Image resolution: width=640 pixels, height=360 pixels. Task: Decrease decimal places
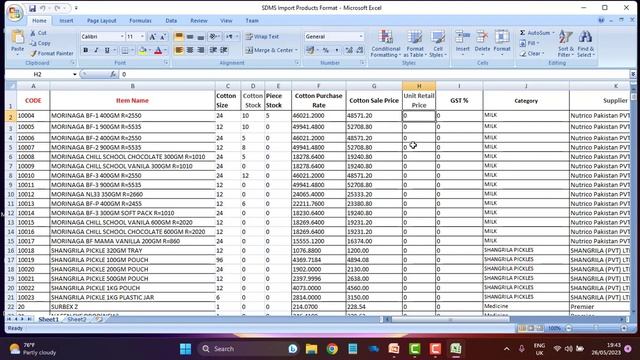tap(360, 50)
